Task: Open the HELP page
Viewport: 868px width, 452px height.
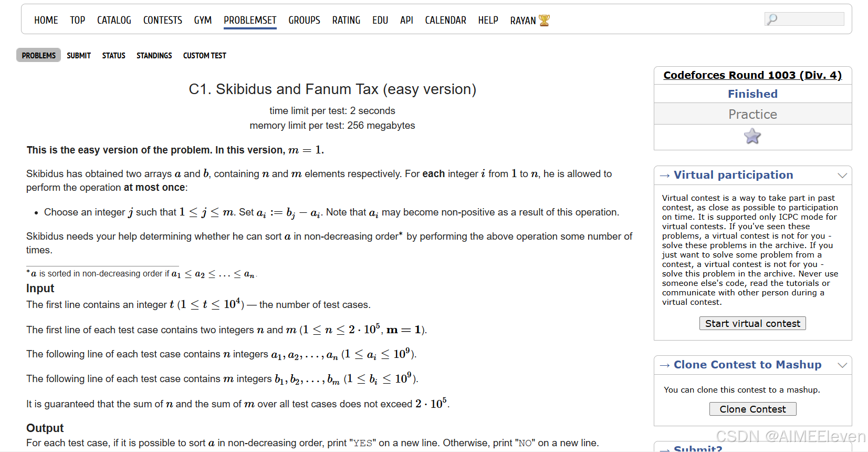Action: (x=488, y=20)
